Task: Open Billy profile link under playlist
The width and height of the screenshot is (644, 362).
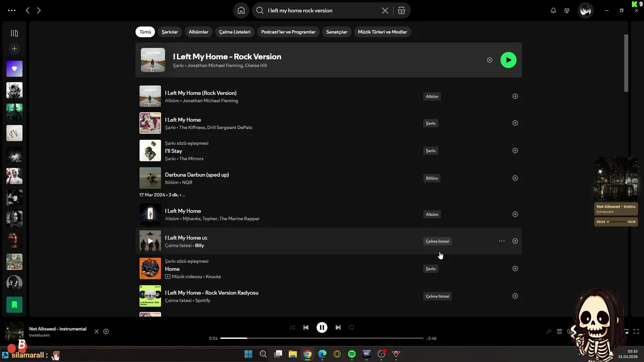Action: 199,245
